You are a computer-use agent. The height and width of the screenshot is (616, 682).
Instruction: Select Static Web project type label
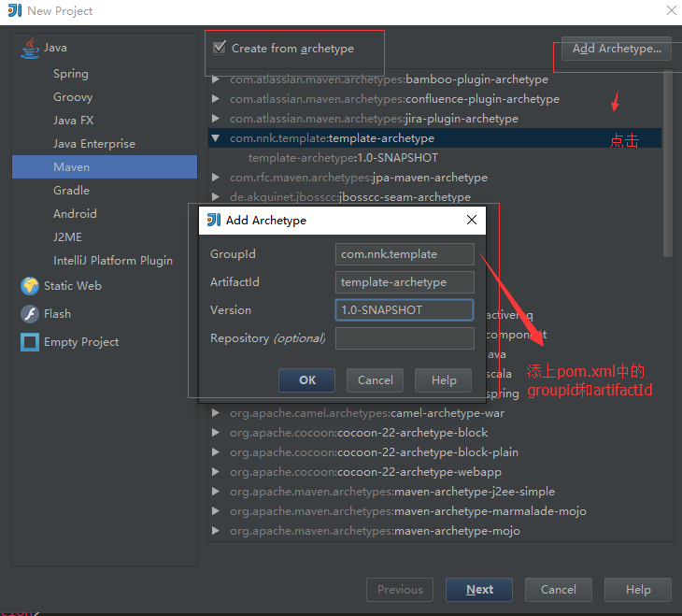[73, 286]
